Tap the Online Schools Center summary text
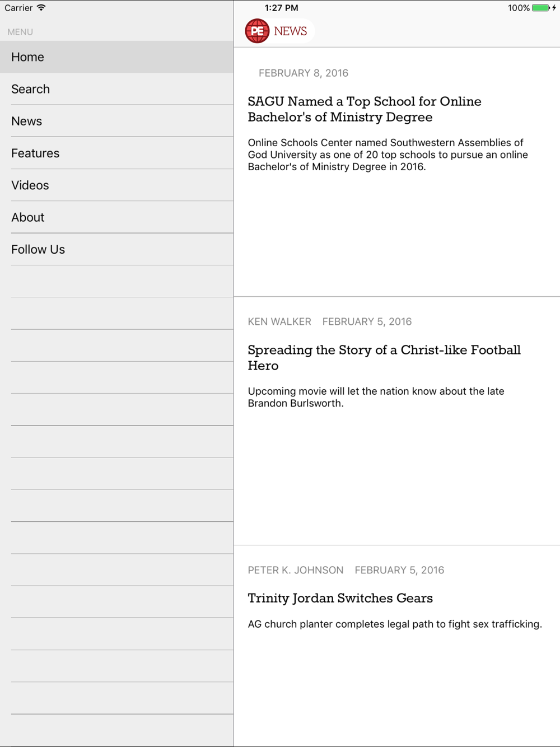560x747 pixels. [388, 155]
